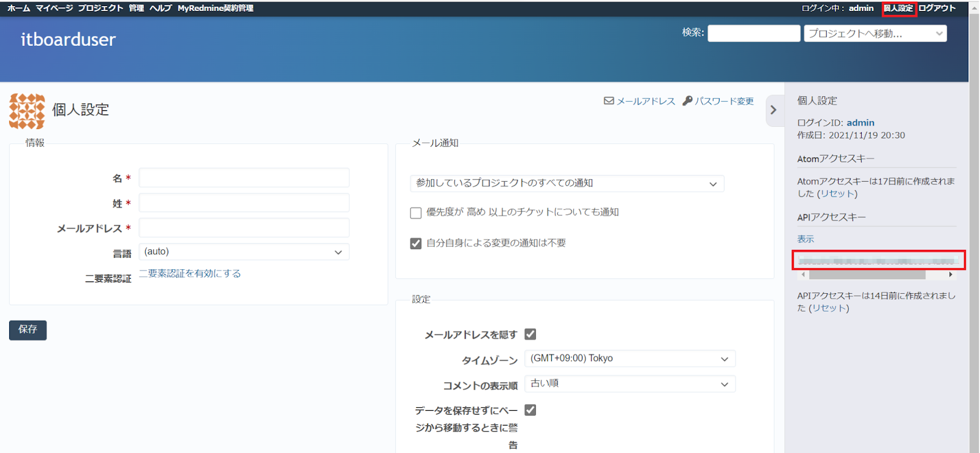Collapse the sidebar with chevron arrow
Screen dimensions: 980x453
pos(774,110)
